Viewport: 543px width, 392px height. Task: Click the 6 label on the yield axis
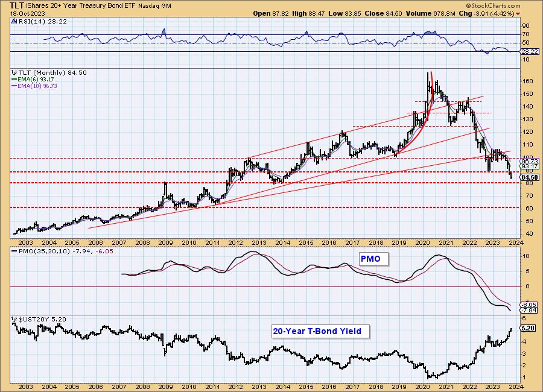[x=524, y=318]
